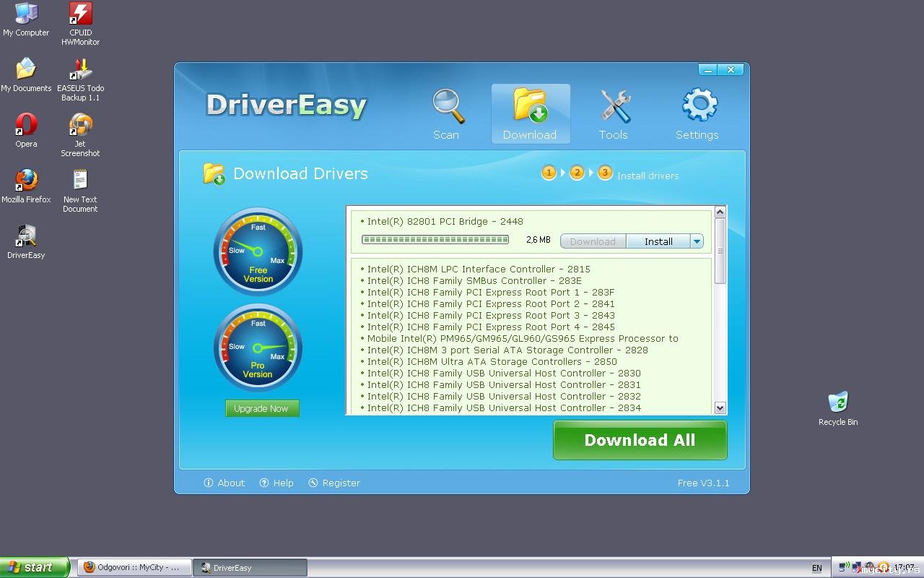This screenshot has height=578, width=924.
Task: Click the DriverEasy taskbar button
Action: pos(250,567)
